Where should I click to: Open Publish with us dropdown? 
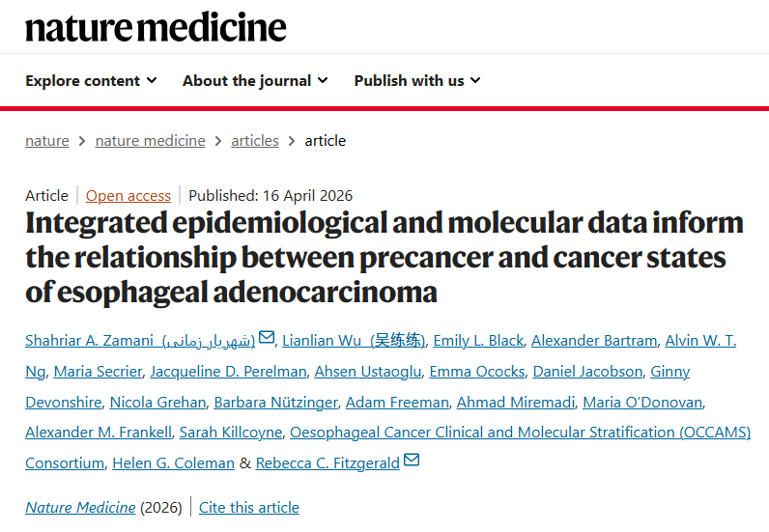(417, 80)
